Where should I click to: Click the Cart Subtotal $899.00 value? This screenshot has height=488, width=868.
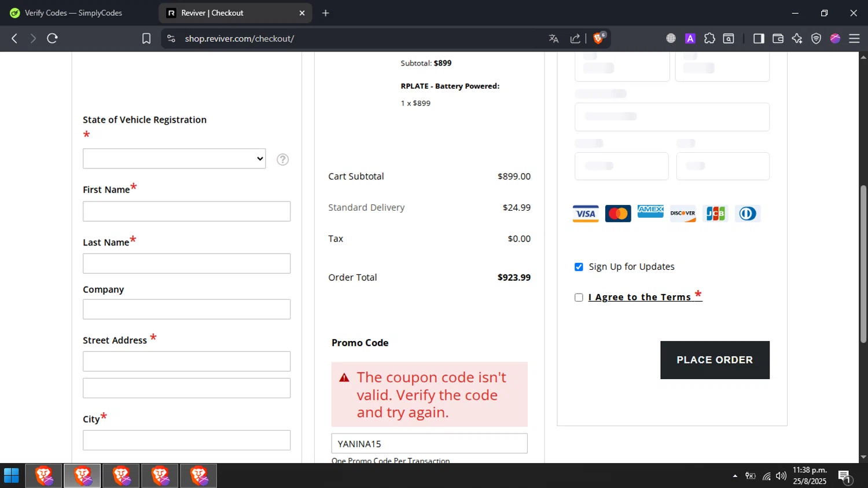[514, 176]
